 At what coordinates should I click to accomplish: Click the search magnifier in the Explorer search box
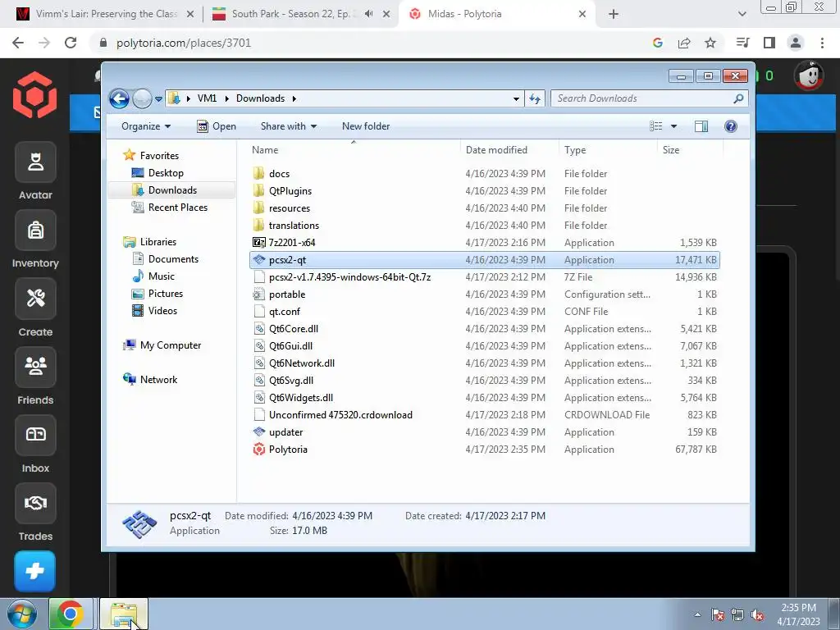738,98
